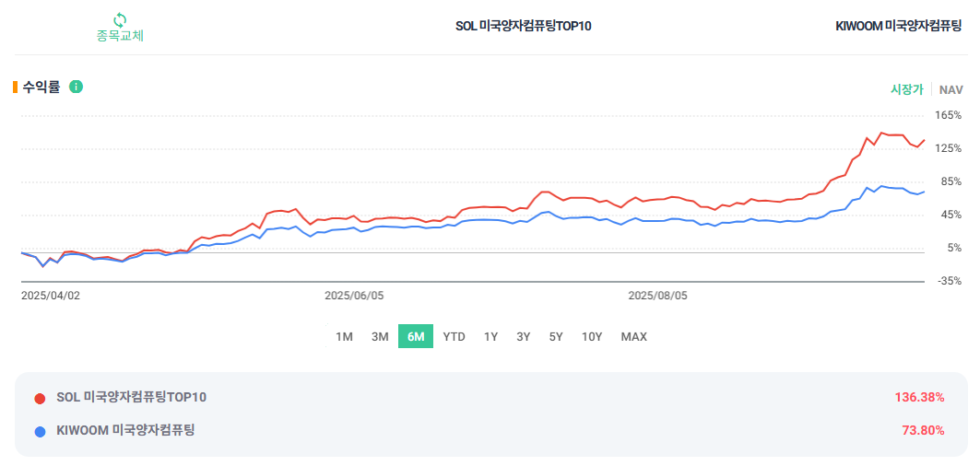Viewport: 980px width, 466px height.
Task: Click the 45% axis label
Action: point(951,215)
